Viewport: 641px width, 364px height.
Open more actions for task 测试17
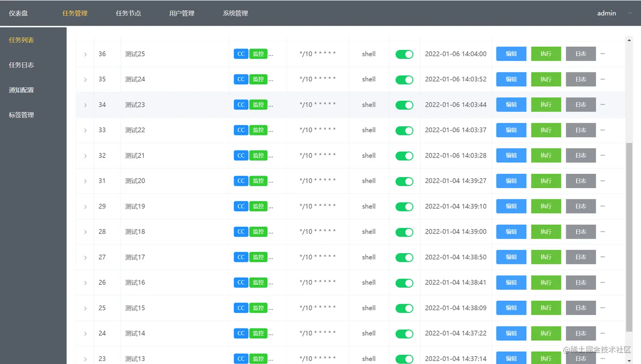click(x=602, y=257)
